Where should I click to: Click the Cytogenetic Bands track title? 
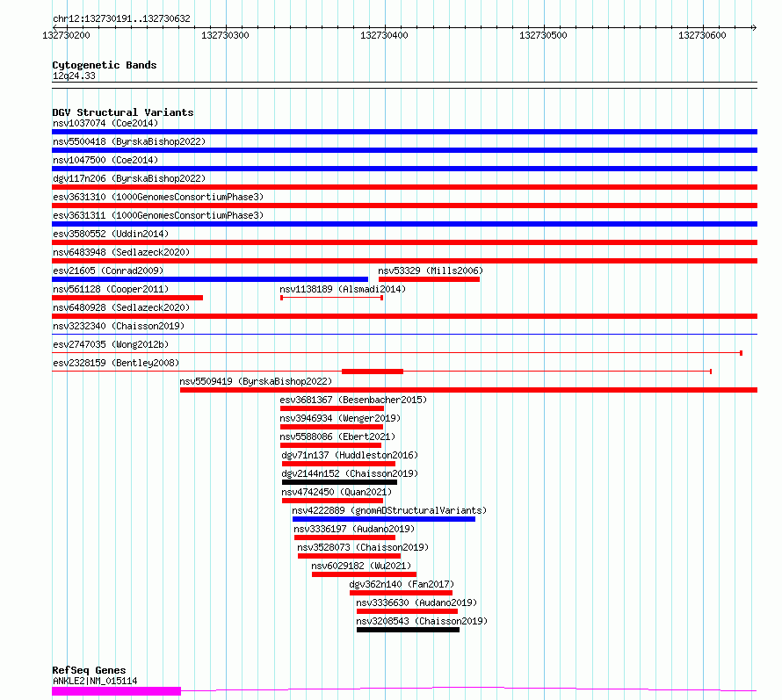pos(105,65)
